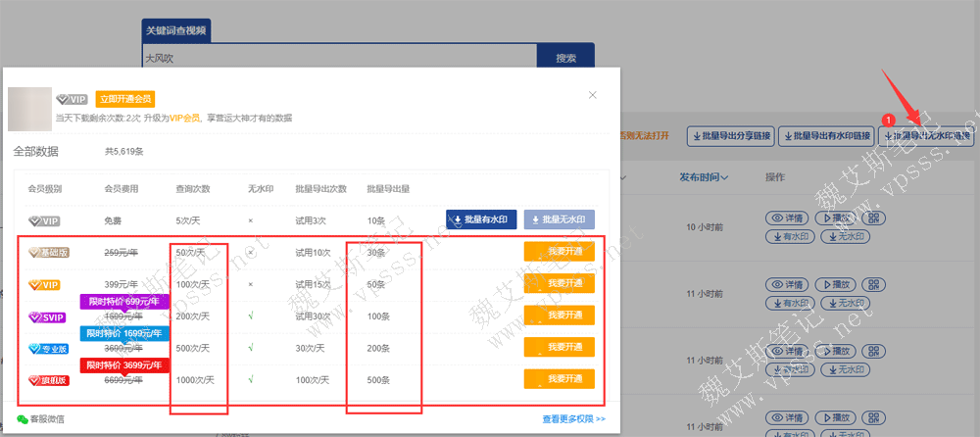Click the 试用30次 cell
This screenshot has height=437, width=980.
pyautogui.click(x=314, y=316)
